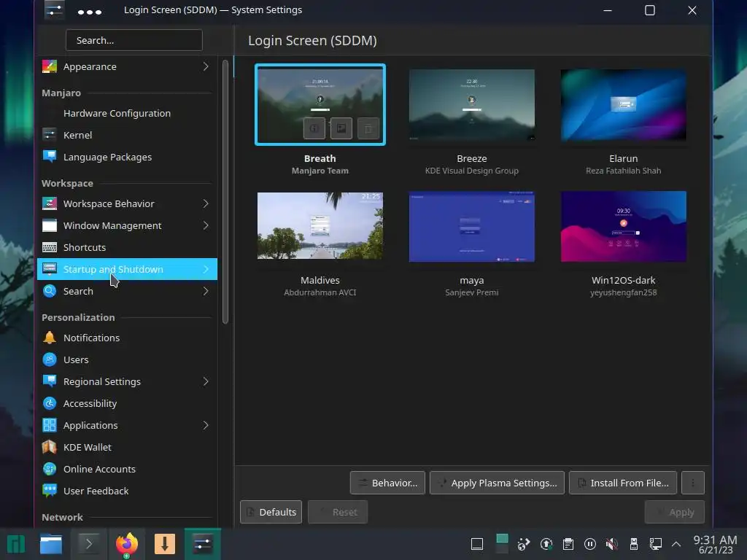Open User Feedback settings
The width and height of the screenshot is (747, 560).
pyautogui.click(x=127, y=491)
